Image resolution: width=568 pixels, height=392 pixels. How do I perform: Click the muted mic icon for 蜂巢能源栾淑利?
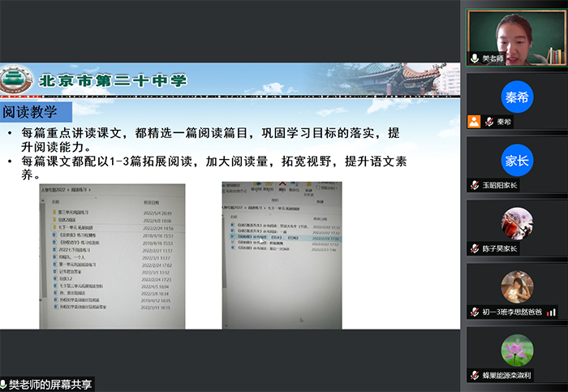pos(475,375)
